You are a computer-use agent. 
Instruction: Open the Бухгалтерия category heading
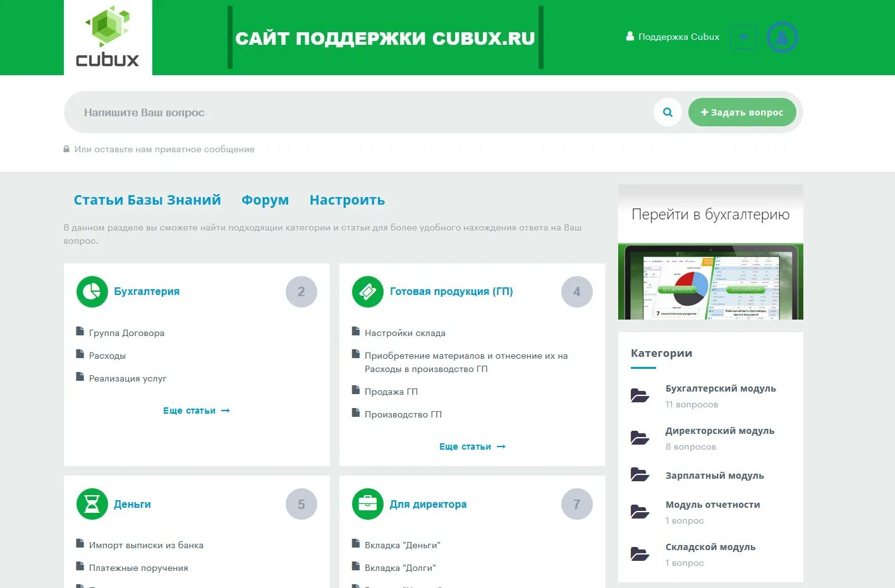coord(147,291)
